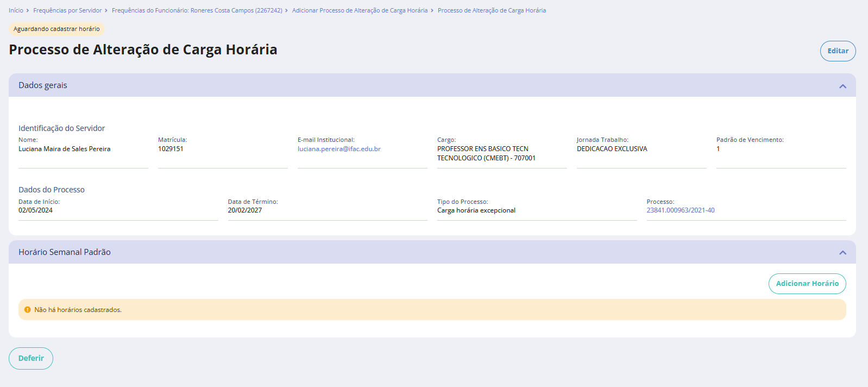Viewport: 868px width, 387px height.
Task: Click the Dados gerais panel title
Action: coord(43,85)
